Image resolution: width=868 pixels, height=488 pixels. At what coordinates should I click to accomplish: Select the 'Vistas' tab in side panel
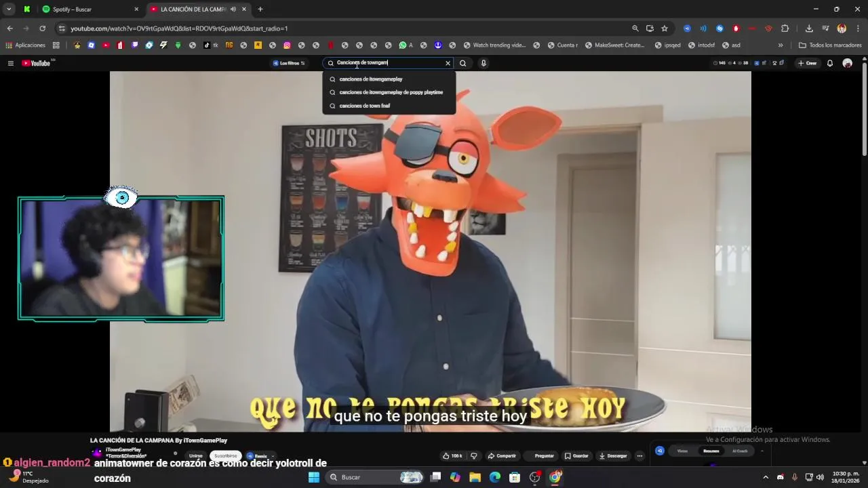pyautogui.click(x=682, y=451)
